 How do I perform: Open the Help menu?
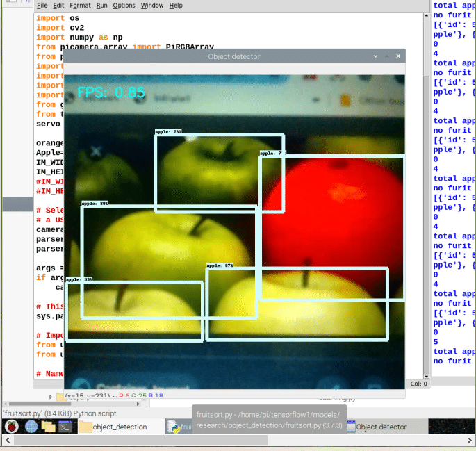pos(176,6)
